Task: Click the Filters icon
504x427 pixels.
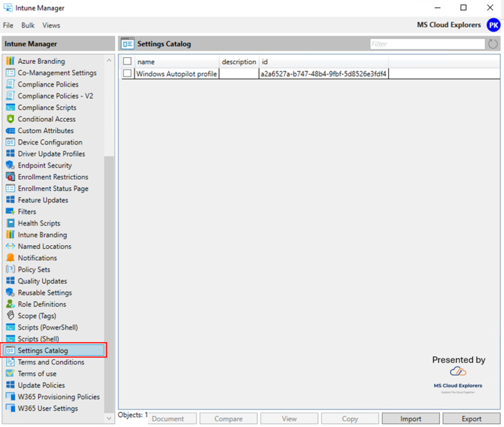Action: (x=10, y=211)
